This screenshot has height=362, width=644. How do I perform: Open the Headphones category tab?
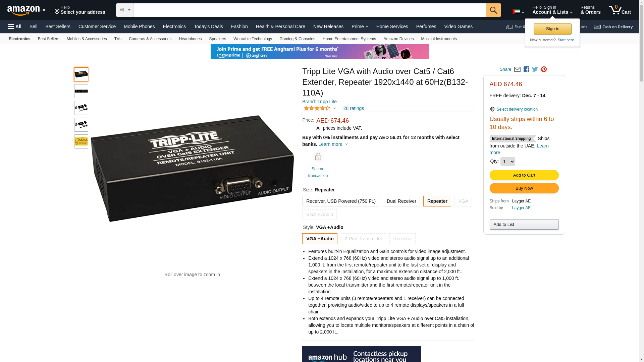click(190, 39)
